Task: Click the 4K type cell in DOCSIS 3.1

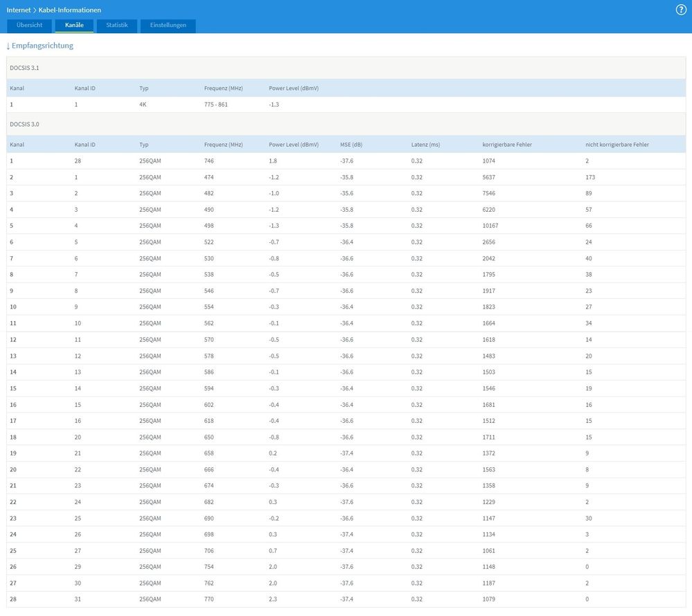Action: (x=143, y=105)
